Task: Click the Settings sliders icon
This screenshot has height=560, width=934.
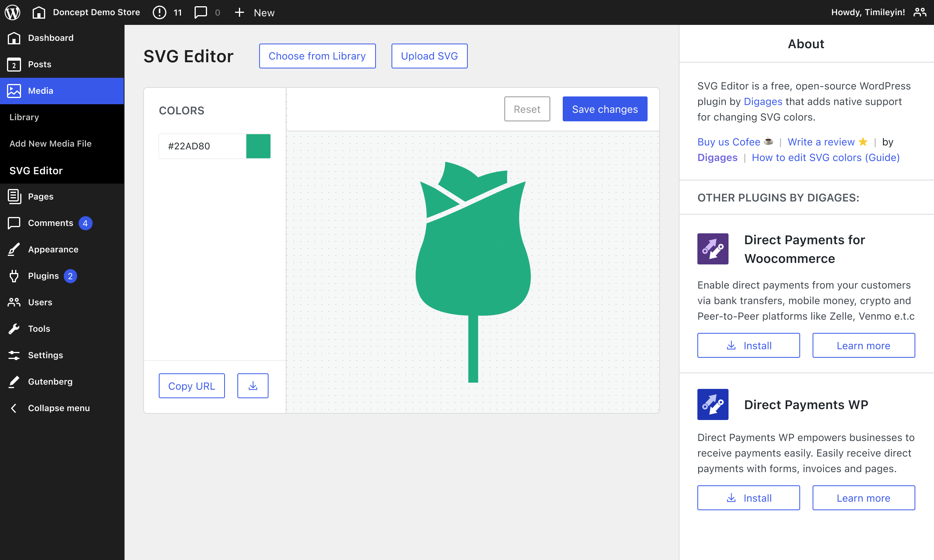Action: click(14, 355)
